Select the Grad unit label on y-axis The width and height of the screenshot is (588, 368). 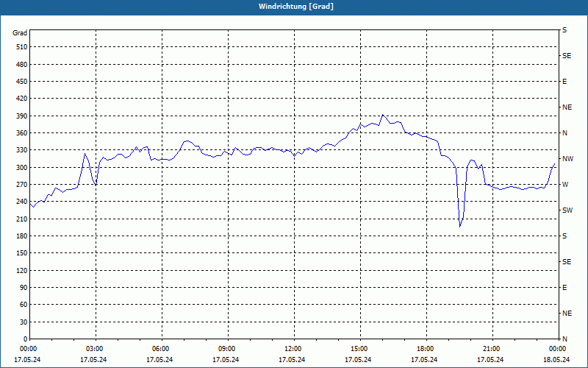tap(20, 33)
